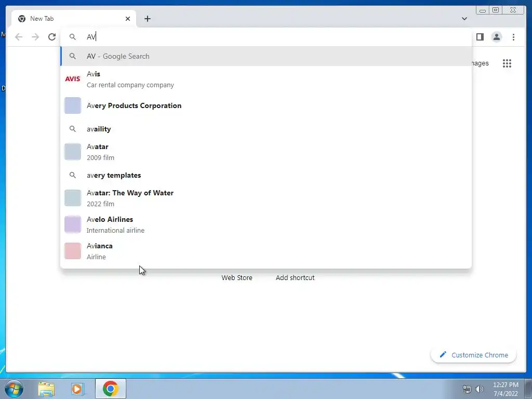The width and height of the screenshot is (532, 399).
Task: Click the Show desktop button on the taskbar
Action: (x=528, y=389)
